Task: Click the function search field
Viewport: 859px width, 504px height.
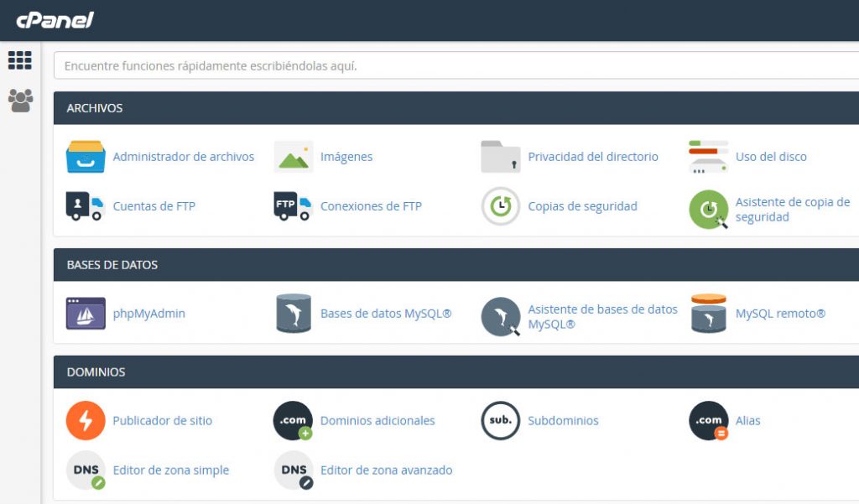Action: [x=336, y=65]
